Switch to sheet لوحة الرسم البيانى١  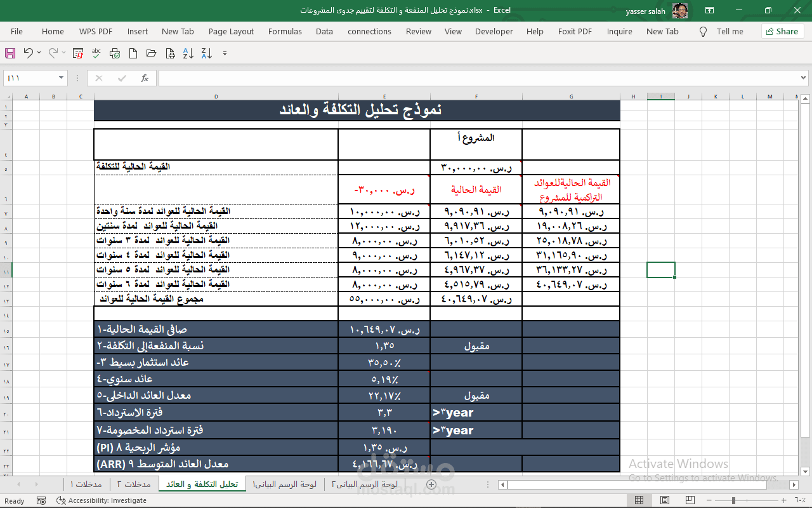coord(285,485)
